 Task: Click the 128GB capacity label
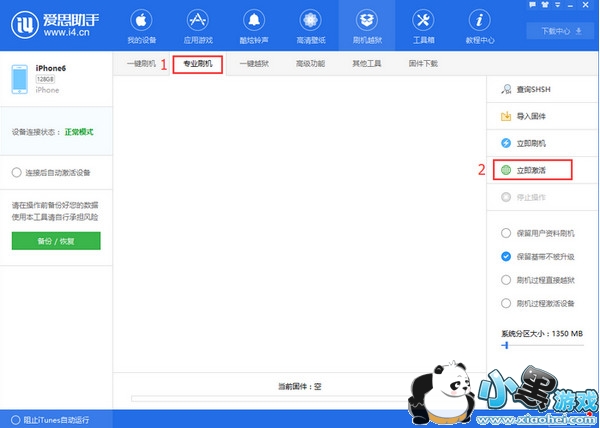point(45,80)
